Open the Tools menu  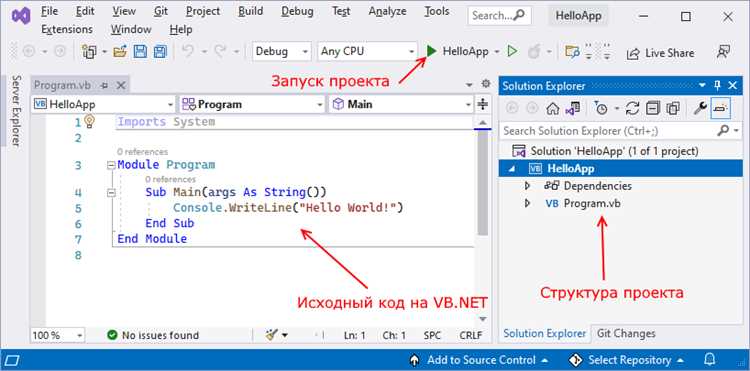point(437,11)
